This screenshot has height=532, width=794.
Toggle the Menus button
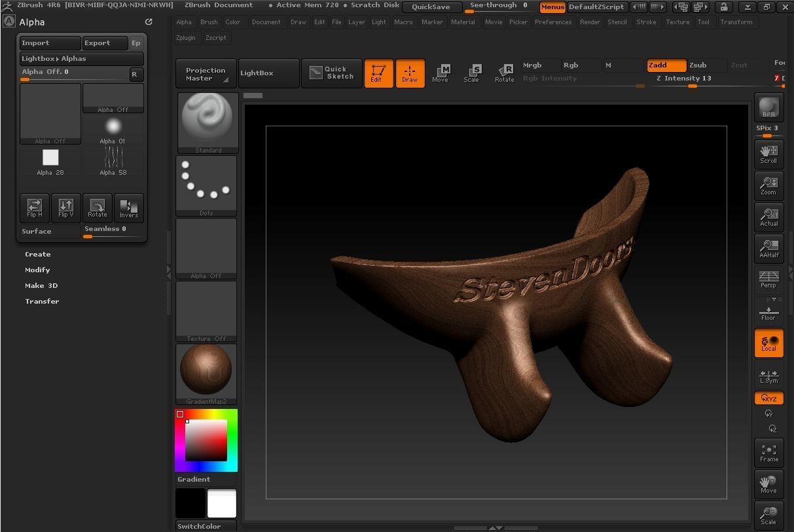point(552,7)
